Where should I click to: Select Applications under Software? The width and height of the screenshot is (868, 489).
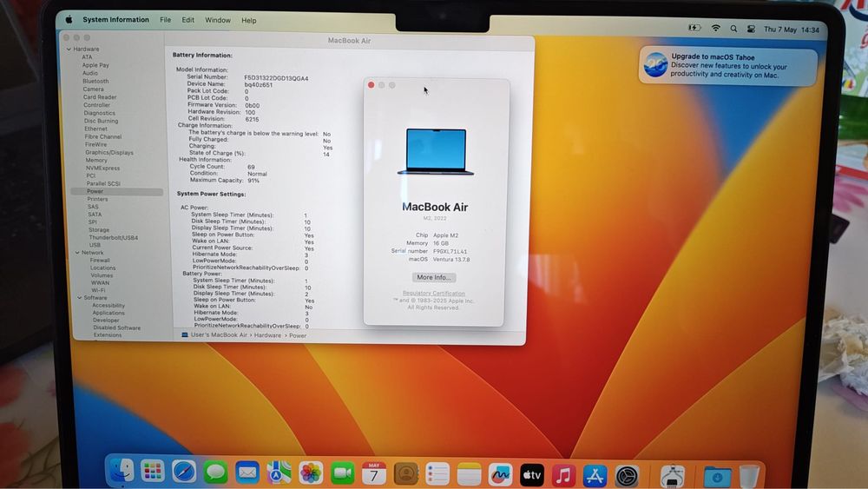click(108, 313)
